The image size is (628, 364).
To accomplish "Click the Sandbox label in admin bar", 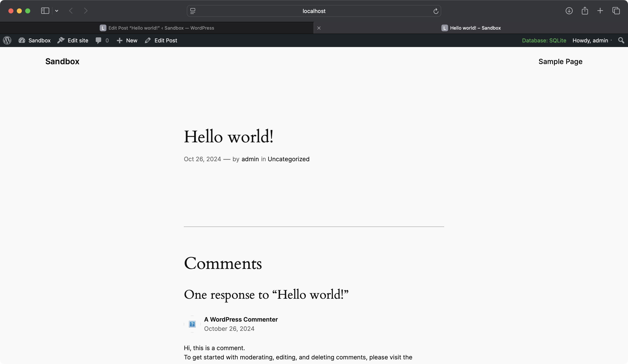I will (x=39, y=40).
